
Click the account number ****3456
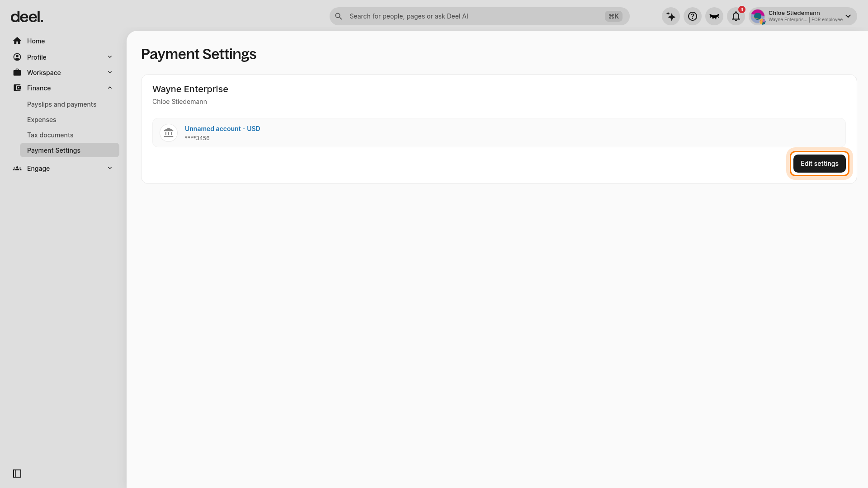click(x=197, y=138)
